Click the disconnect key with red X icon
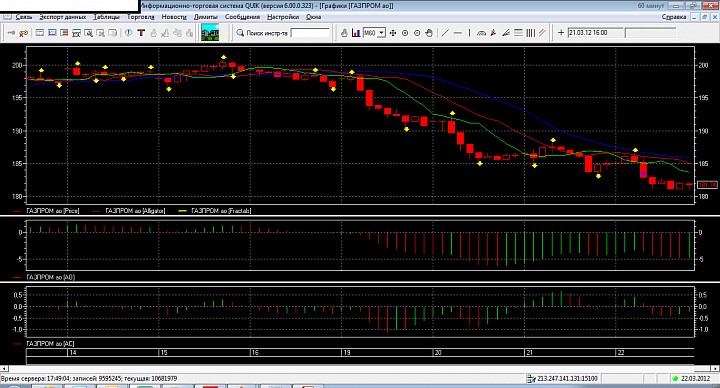This screenshot has width=720, height=388. point(23,33)
